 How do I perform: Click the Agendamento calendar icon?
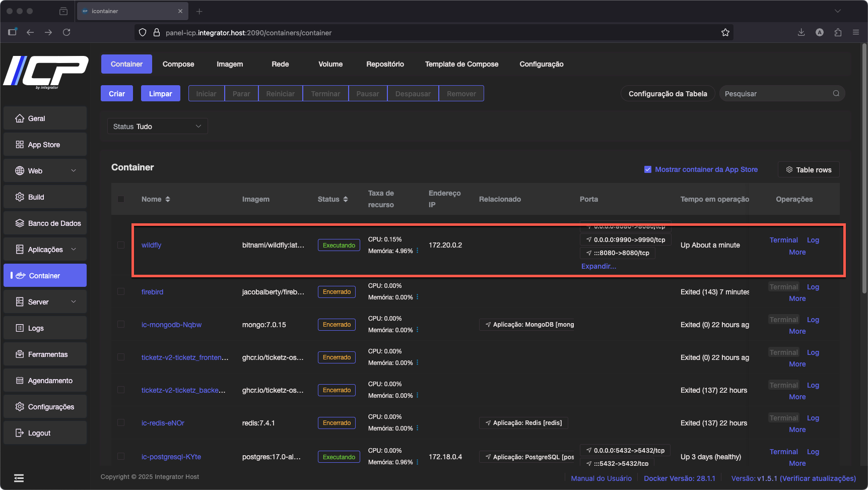(x=20, y=381)
